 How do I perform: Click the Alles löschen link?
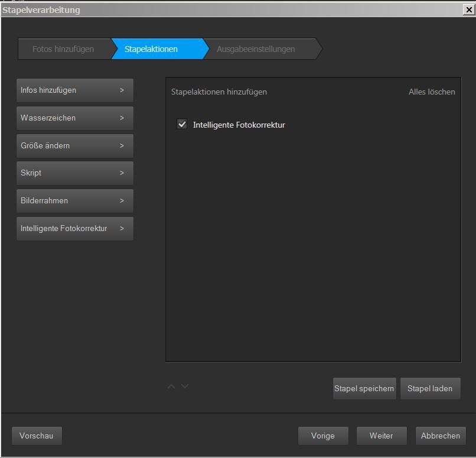tap(432, 92)
